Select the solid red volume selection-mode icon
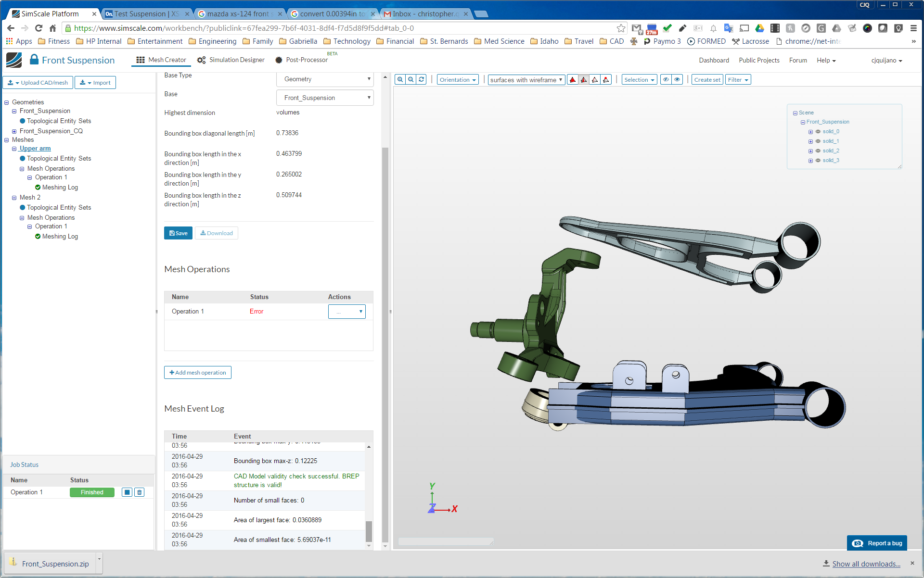 573,80
